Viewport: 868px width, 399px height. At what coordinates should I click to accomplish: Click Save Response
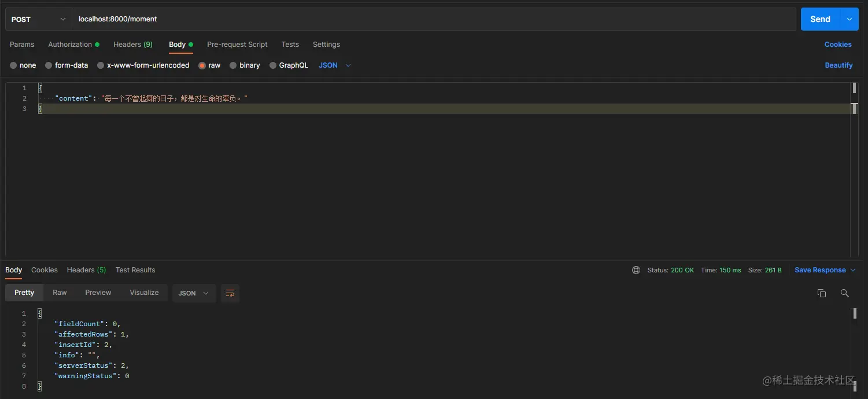click(x=820, y=270)
